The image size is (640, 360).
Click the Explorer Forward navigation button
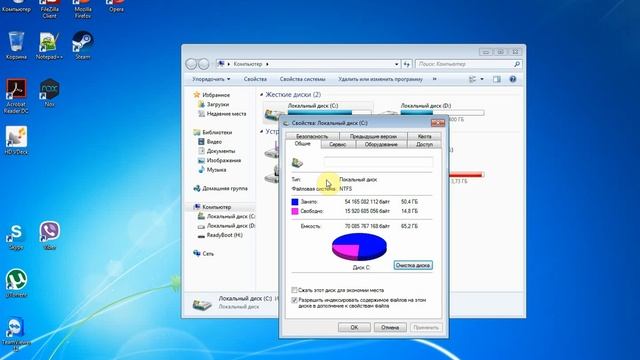pos(203,64)
